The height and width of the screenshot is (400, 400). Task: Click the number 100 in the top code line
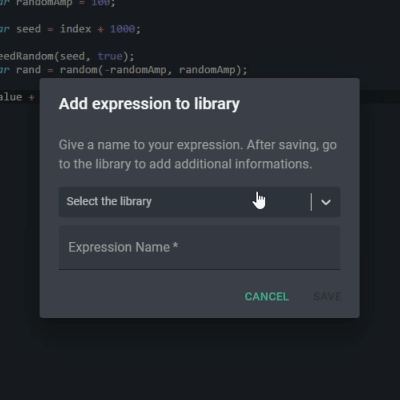tap(101, 3)
